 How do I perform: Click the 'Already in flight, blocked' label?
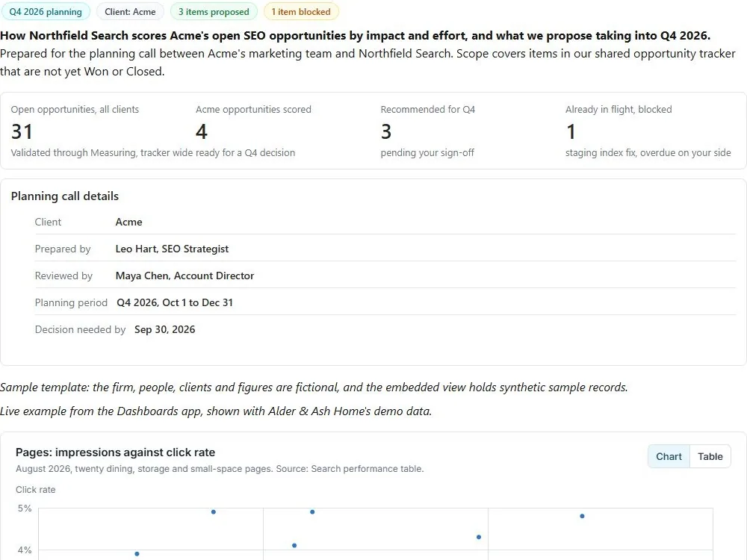click(x=619, y=110)
